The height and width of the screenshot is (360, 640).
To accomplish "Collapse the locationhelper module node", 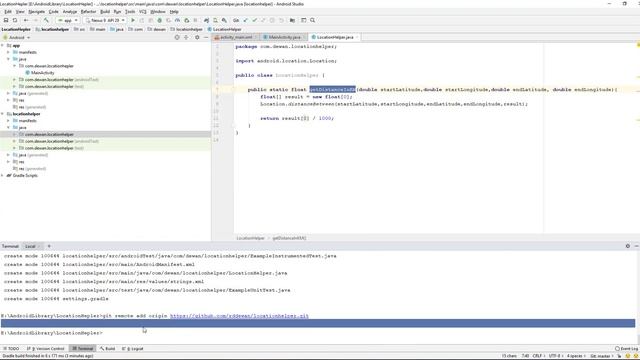I will 2,114.
